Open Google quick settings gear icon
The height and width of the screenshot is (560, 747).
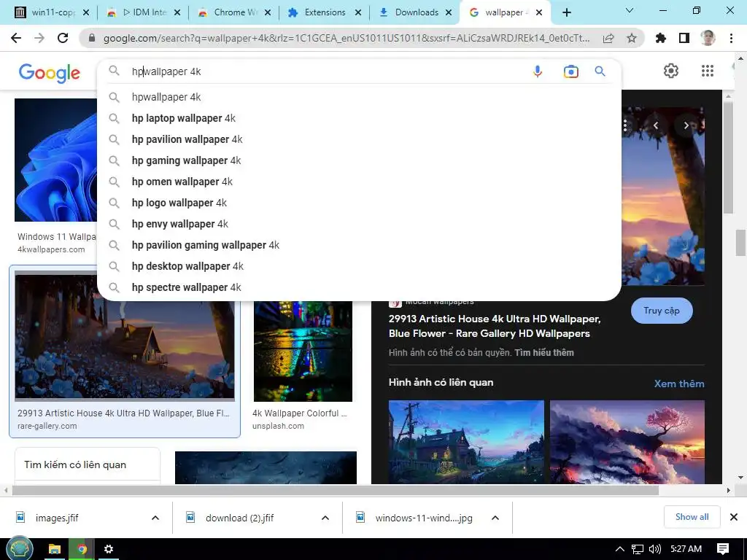[x=671, y=71]
